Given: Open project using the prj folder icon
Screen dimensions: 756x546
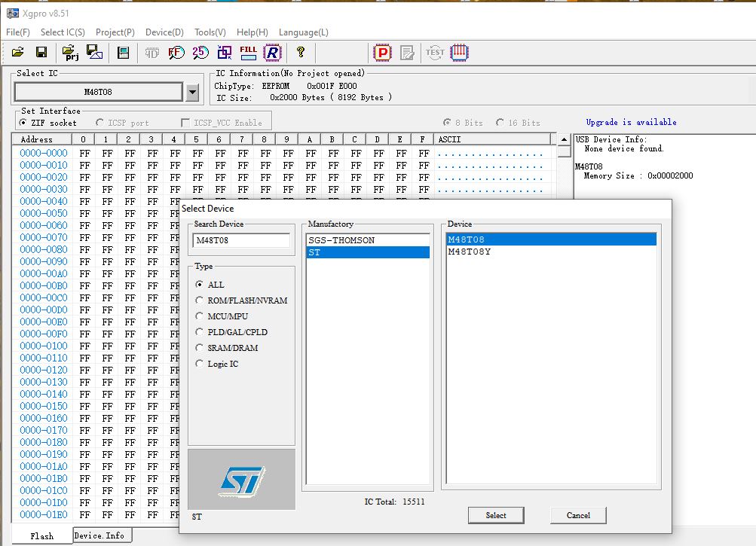Looking at the screenshot, I should 70,52.
